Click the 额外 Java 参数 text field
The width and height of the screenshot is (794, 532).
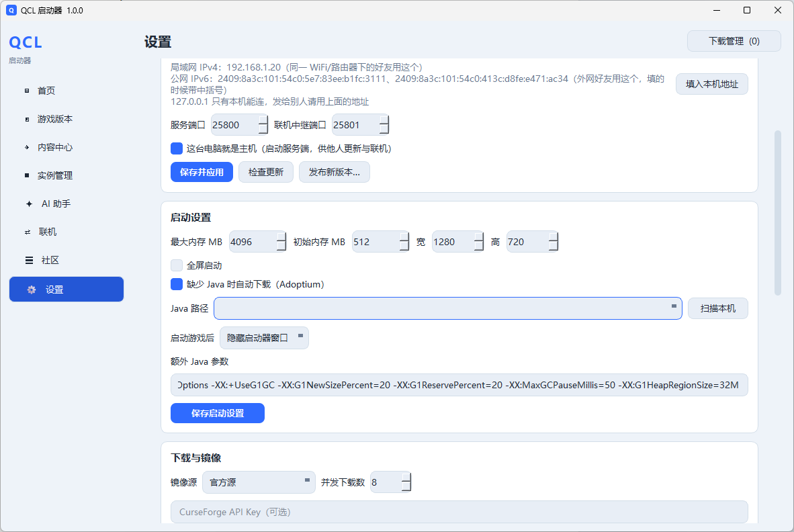click(459, 385)
